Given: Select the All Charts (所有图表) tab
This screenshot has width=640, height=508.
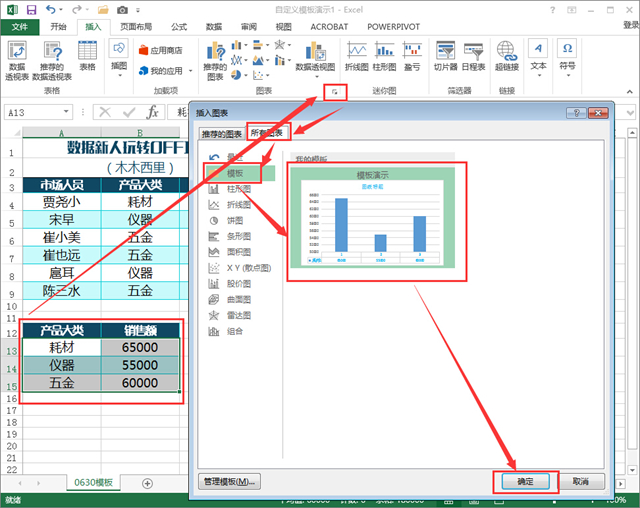Looking at the screenshot, I should [x=267, y=133].
